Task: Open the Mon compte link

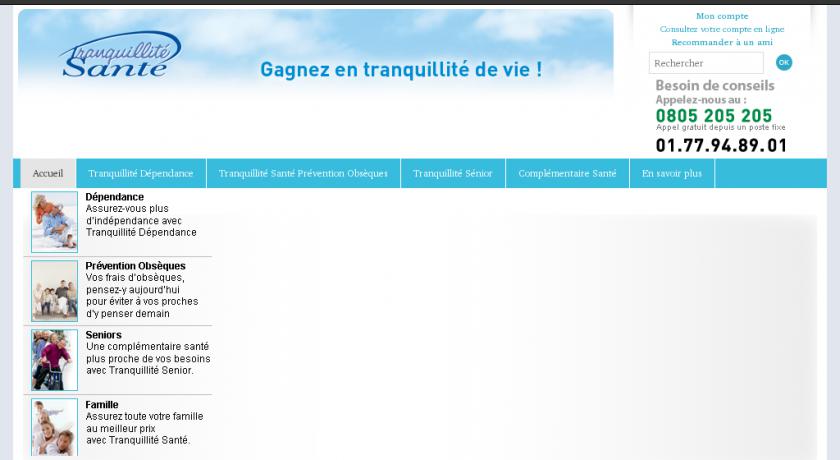Action: (722, 16)
